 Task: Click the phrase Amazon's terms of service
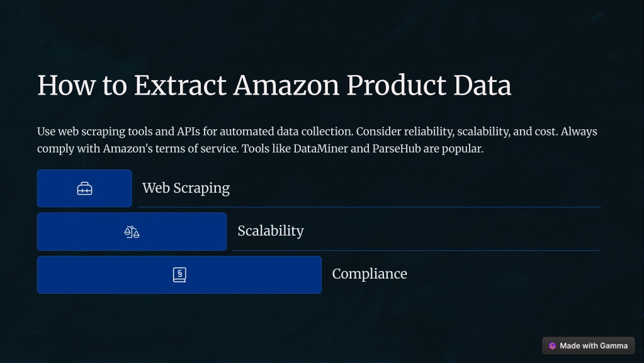pos(171,148)
